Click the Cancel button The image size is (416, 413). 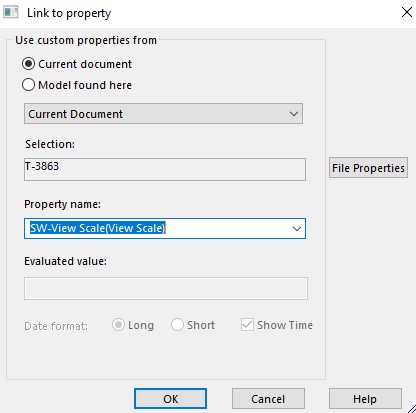[268, 398]
